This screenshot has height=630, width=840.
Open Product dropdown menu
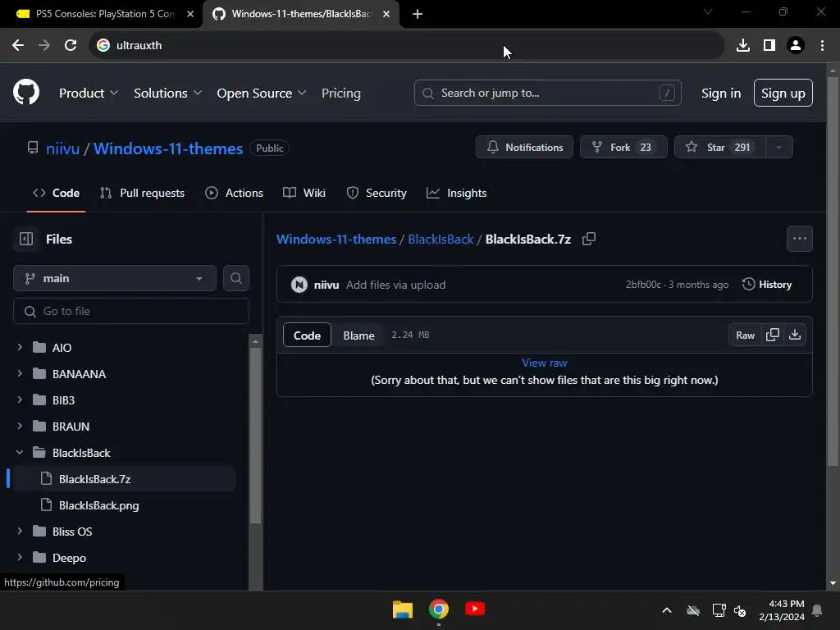[89, 94]
